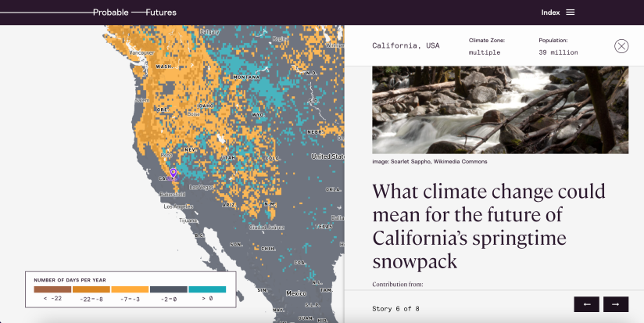644x323 pixels.
Task: Advance to next story arrow
Action: [616, 304]
